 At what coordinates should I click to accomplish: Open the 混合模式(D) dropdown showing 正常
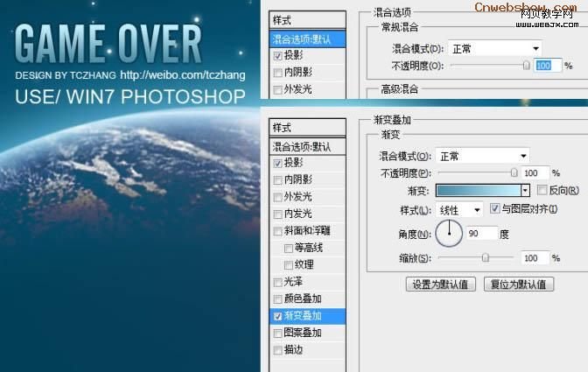494,48
